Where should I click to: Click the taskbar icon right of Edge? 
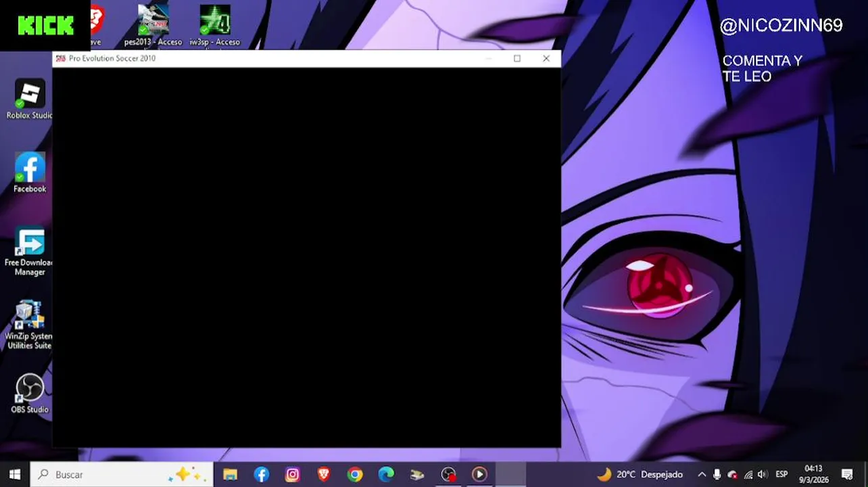[x=417, y=475]
